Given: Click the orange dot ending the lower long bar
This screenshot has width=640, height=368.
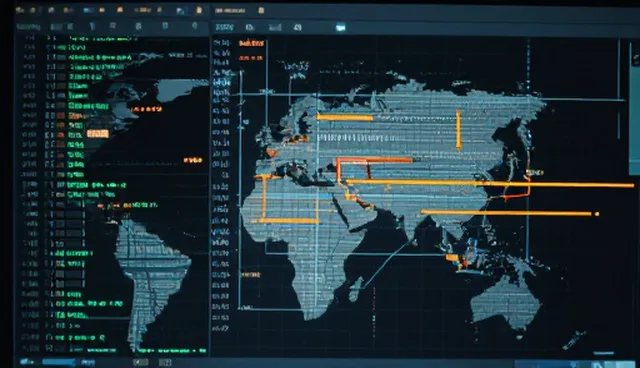Looking at the screenshot, I should [x=597, y=214].
